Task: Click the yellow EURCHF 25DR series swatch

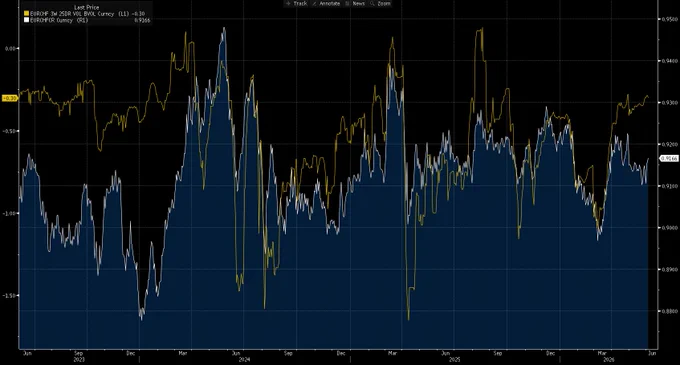Action: [26, 14]
